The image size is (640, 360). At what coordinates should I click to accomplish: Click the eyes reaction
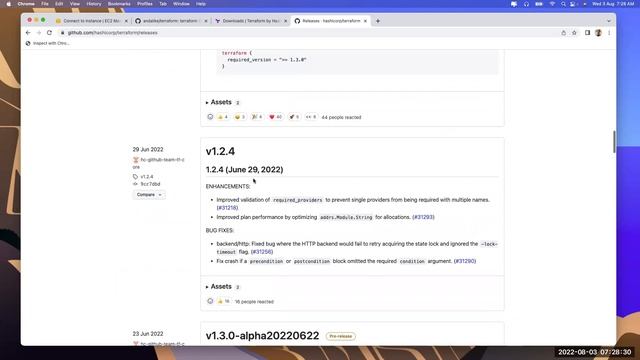[311, 117]
